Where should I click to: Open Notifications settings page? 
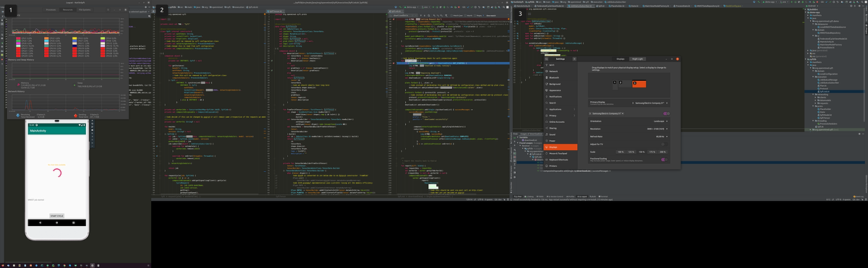pos(561,97)
